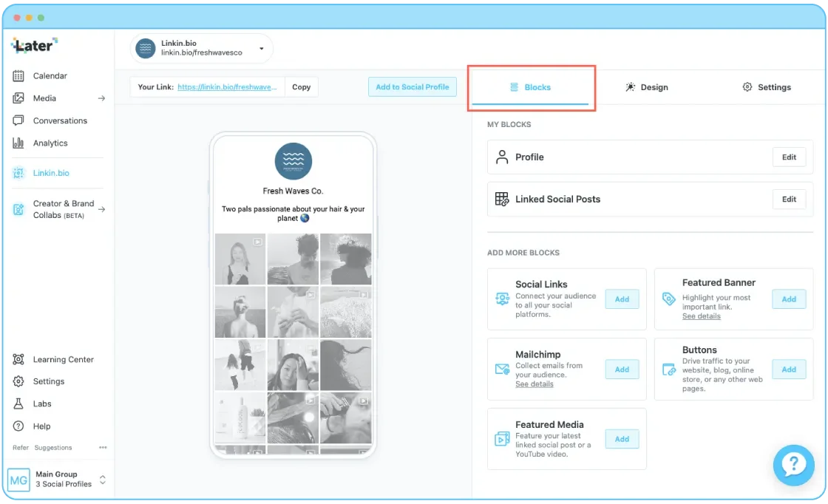Click the Labs flask icon
Screen dimensions: 828x504
(18, 403)
